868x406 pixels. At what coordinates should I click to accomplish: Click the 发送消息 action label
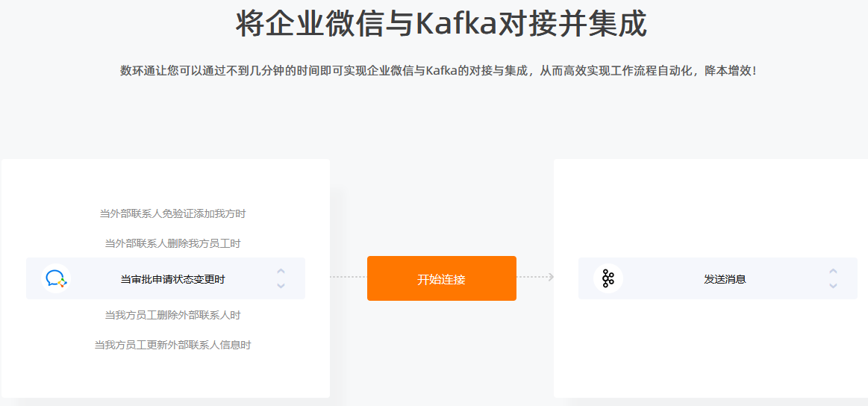click(725, 279)
